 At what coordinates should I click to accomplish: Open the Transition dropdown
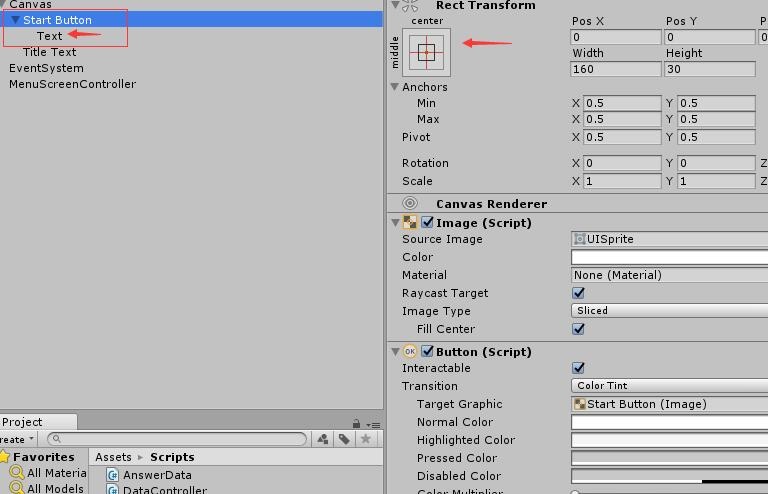[669, 385]
